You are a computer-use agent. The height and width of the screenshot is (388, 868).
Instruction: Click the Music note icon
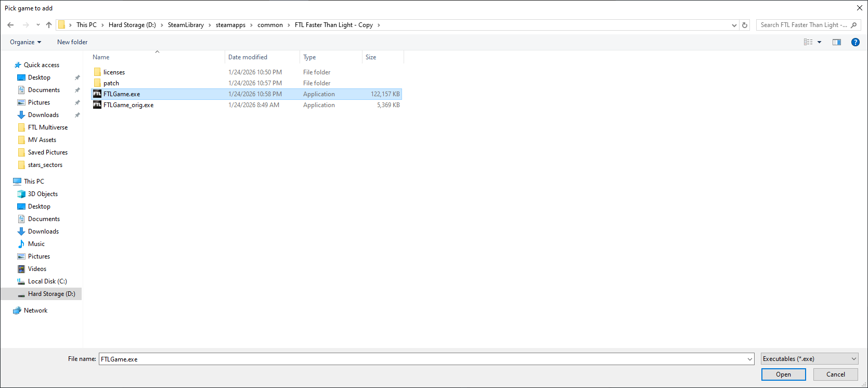pos(21,244)
